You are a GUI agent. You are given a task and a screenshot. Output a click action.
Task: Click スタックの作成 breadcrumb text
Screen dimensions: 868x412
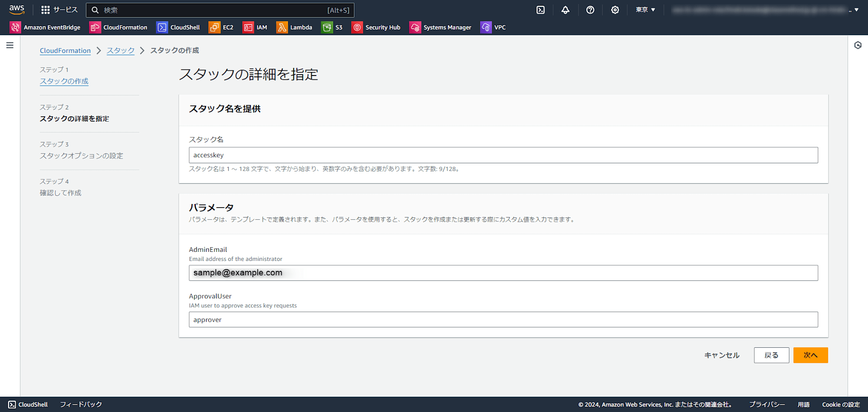click(x=174, y=50)
